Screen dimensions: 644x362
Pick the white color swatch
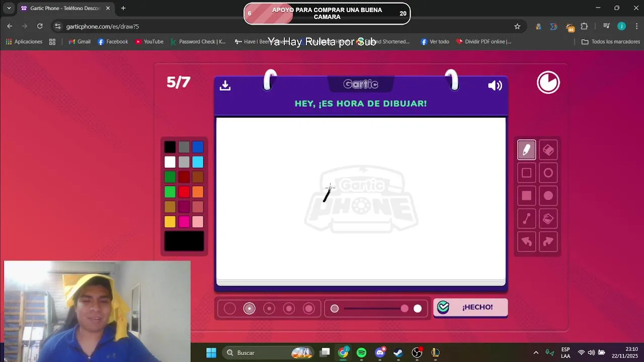click(x=170, y=162)
